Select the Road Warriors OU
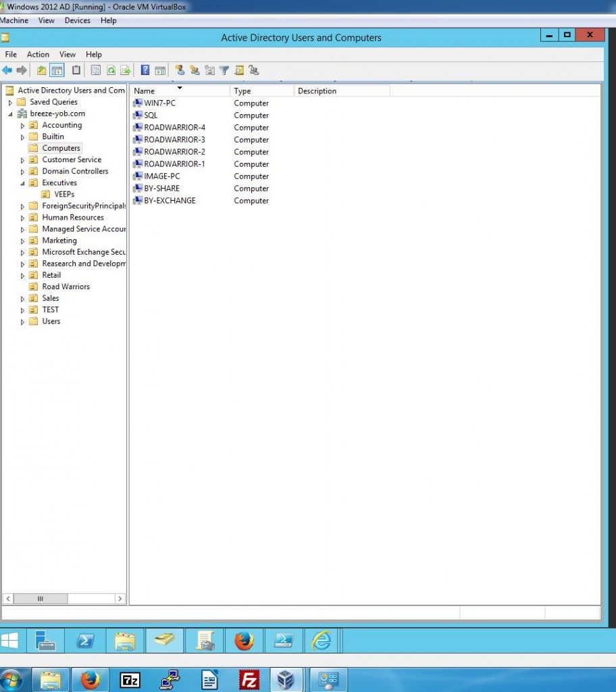Screen dimensions: 616x692 coord(66,287)
